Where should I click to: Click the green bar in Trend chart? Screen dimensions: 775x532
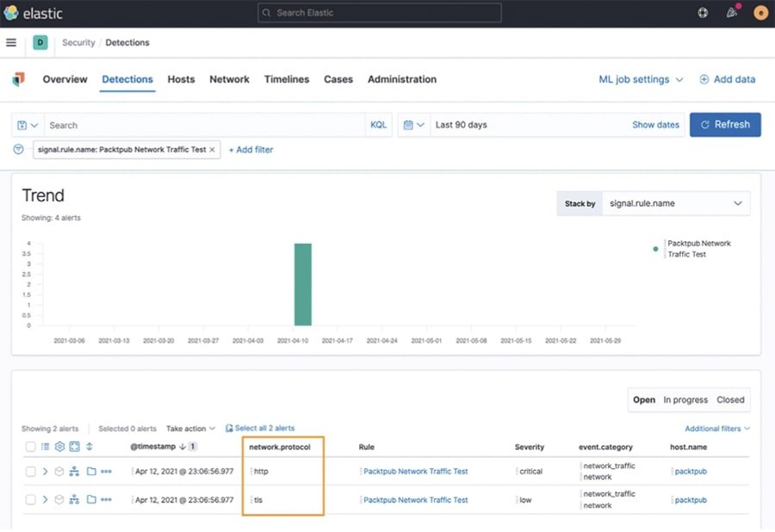pos(302,284)
